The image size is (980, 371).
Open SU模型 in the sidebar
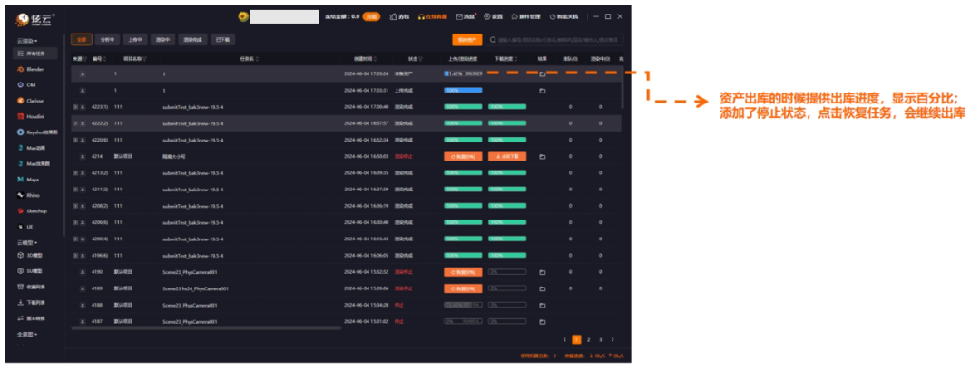(30, 271)
